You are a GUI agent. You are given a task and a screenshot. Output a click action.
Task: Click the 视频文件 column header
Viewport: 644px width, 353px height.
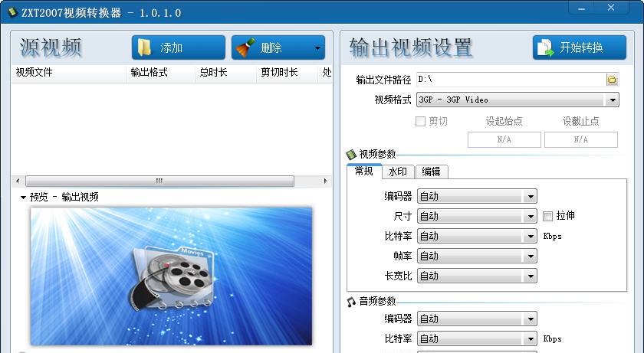click(x=69, y=73)
